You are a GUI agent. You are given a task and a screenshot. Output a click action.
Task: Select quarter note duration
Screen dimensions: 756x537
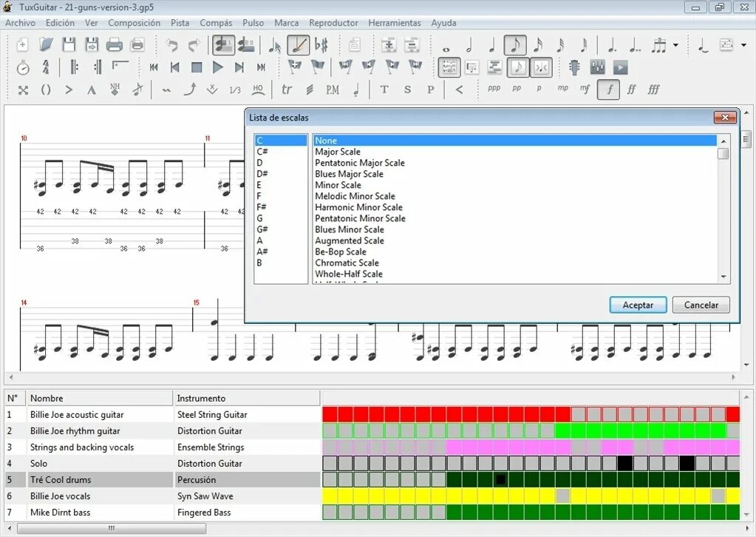point(491,45)
